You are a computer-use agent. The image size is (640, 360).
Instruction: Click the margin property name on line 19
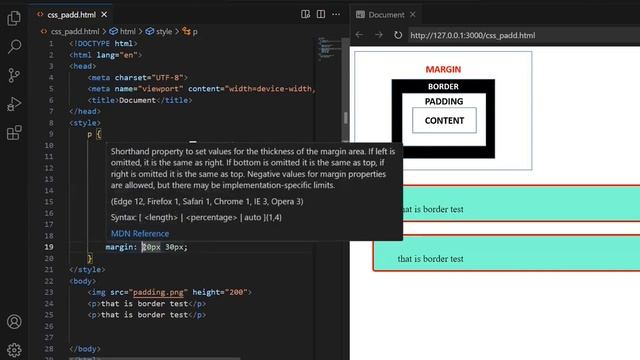pyautogui.click(x=119, y=247)
